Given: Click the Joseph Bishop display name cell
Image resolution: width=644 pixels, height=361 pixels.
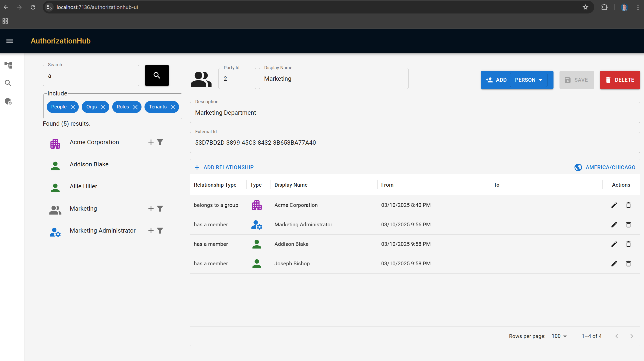Looking at the screenshot, I should point(292,264).
